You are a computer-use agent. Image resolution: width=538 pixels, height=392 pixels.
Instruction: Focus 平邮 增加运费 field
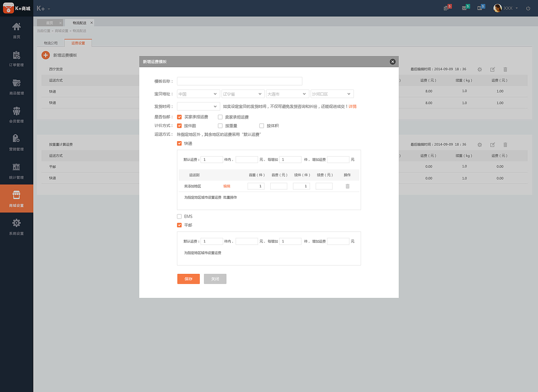point(338,242)
